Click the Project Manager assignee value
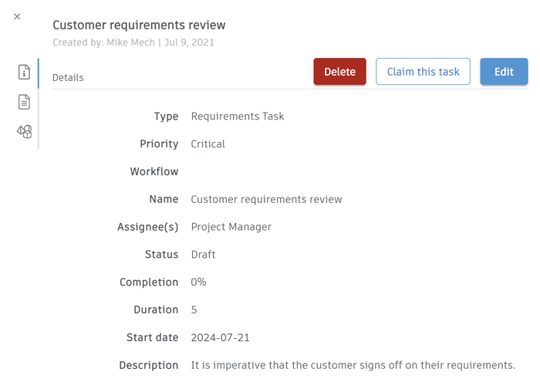Viewport: 540px width, 392px height. [231, 227]
